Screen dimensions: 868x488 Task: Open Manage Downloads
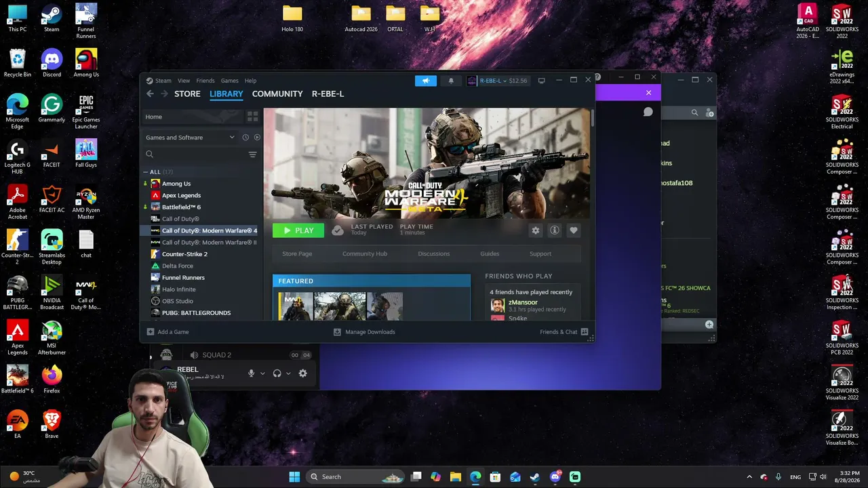pos(364,332)
